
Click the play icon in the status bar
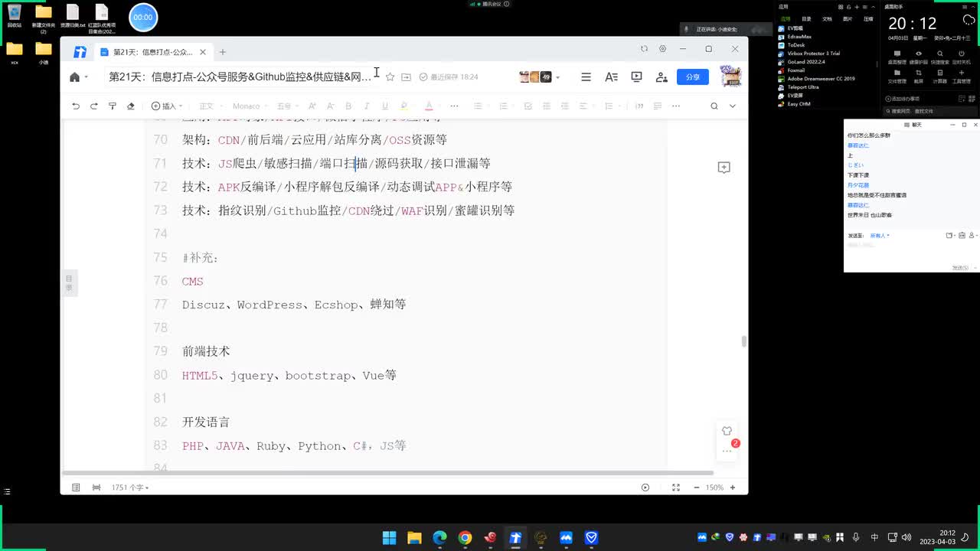(645, 487)
